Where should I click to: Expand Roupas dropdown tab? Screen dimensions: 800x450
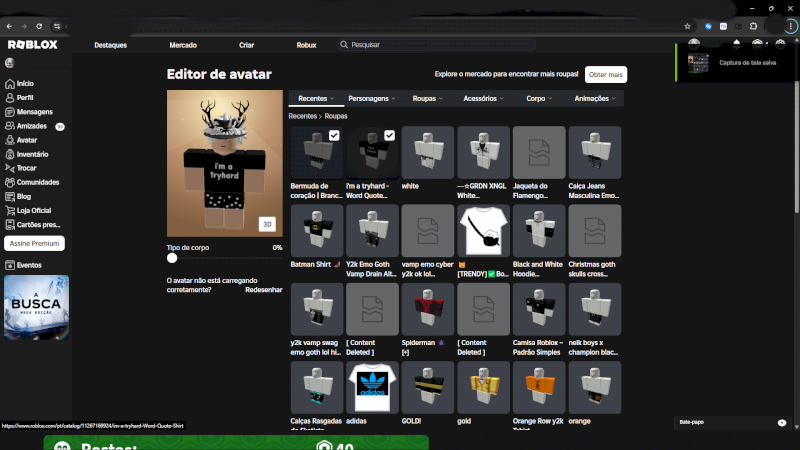click(428, 98)
